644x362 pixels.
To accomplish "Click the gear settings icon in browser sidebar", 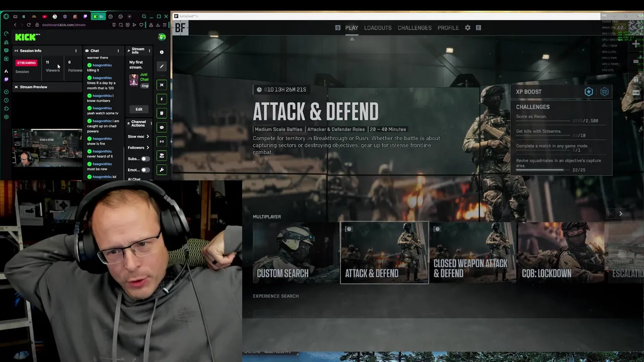I will [x=6, y=117].
